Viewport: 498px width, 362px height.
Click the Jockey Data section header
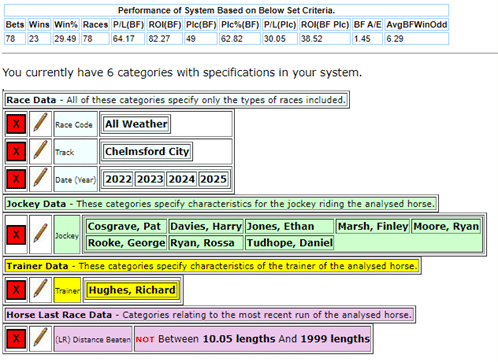(x=220, y=204)
